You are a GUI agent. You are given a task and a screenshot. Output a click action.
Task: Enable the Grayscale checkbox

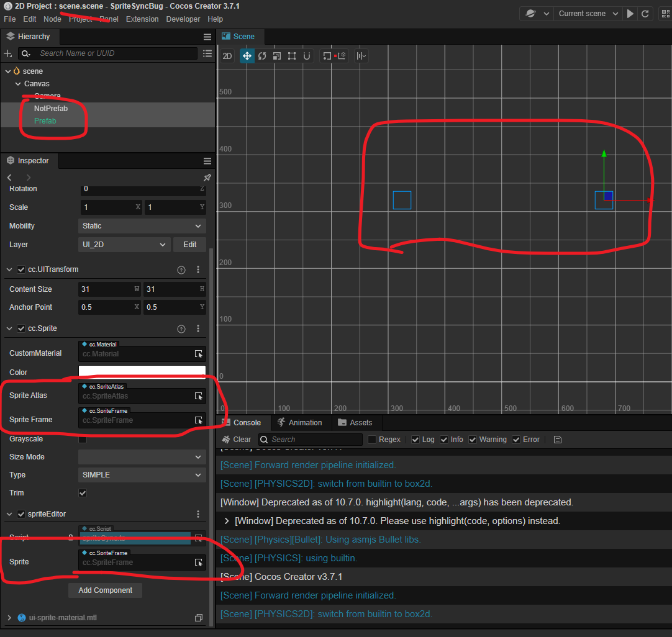click(83, 440)
